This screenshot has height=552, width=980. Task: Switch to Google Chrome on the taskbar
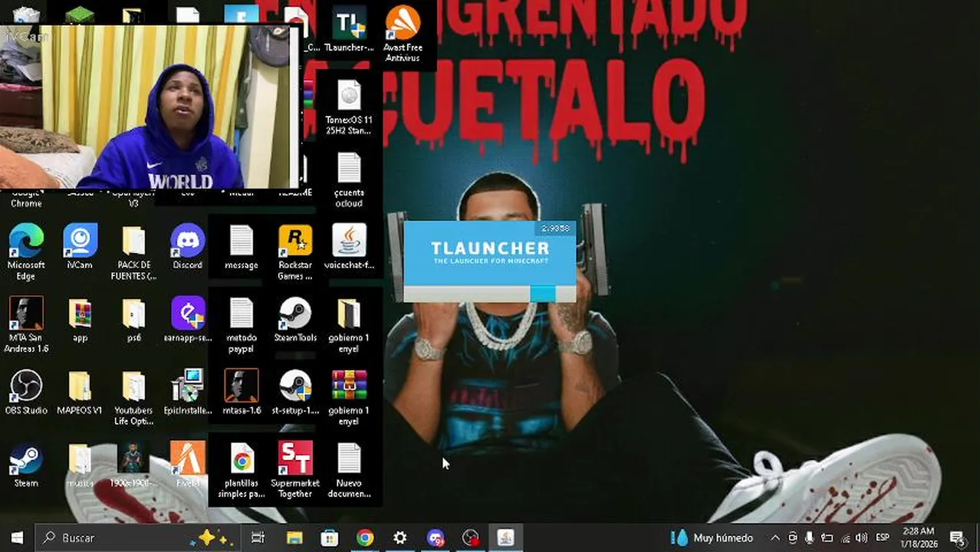365,538
